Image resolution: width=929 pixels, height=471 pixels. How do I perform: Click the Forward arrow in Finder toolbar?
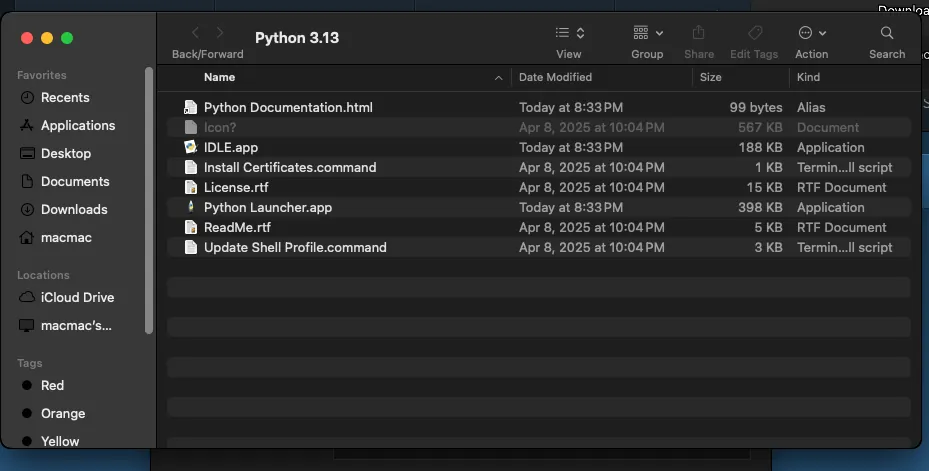click(x=220, y=33)
